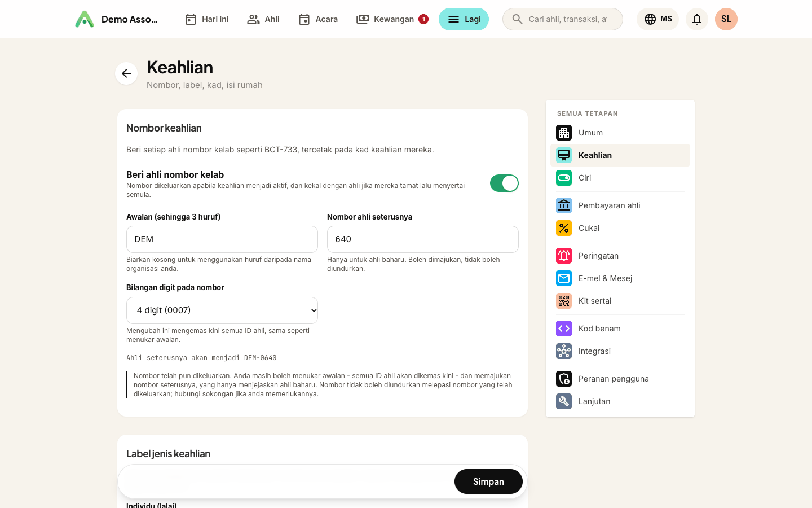The image size is (812, 508).
Task: Open the Pembayaran ahli bank icon
Action: click(x=564, y=205)
